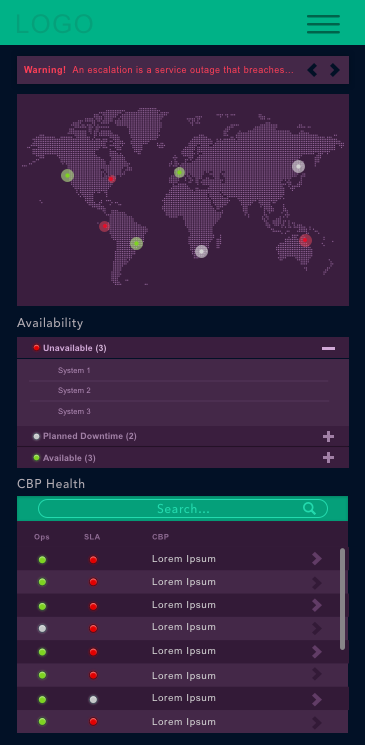Open sixth Lorem Ipsum row chevron
365x745 pixels.
(317, 674)
